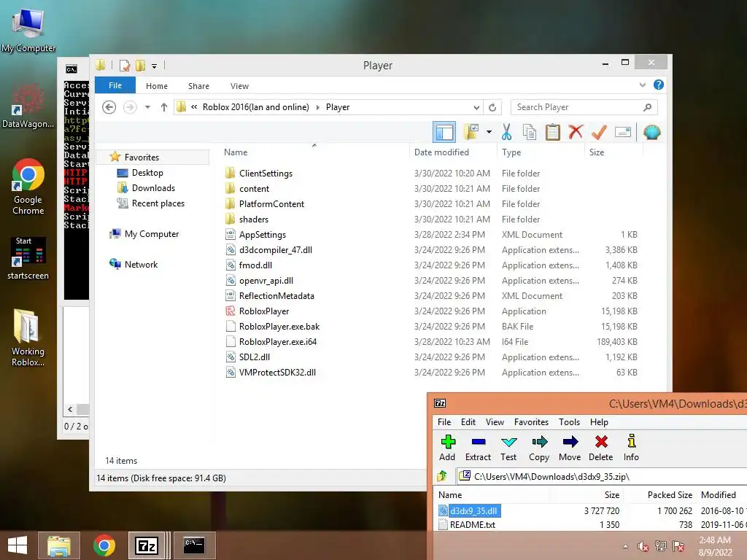
Task: Open the 7-Zip Help menu
Action: (x=599, y=422)
